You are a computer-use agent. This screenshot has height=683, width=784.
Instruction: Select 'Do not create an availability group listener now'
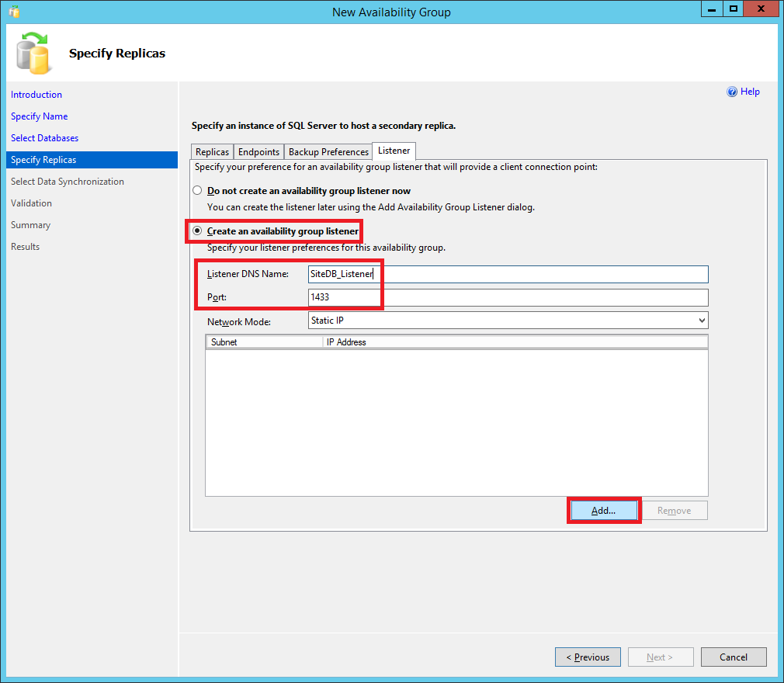[x=197, y=191]
